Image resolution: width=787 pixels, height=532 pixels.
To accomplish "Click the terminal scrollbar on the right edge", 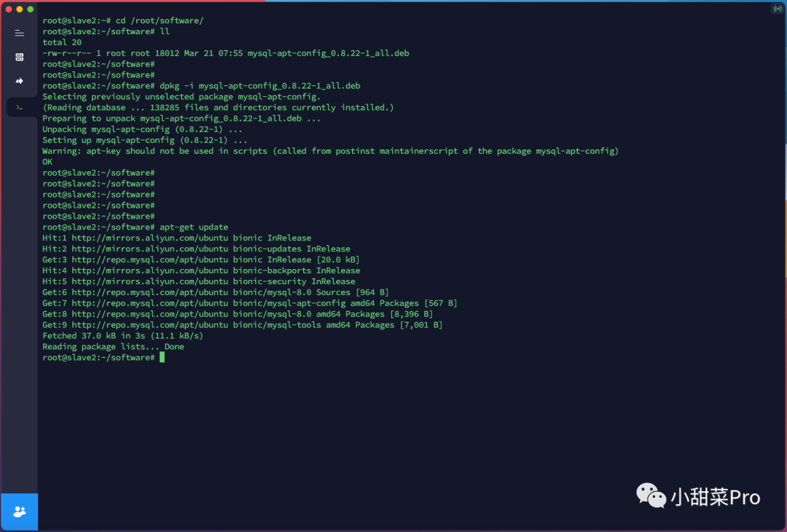I will pos(785,146).
